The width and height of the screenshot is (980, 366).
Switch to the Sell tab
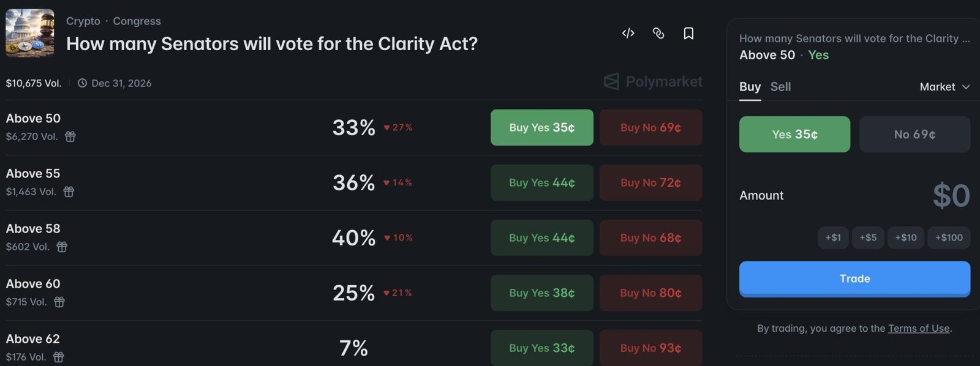pyautogui.click(x=780, y=87)
